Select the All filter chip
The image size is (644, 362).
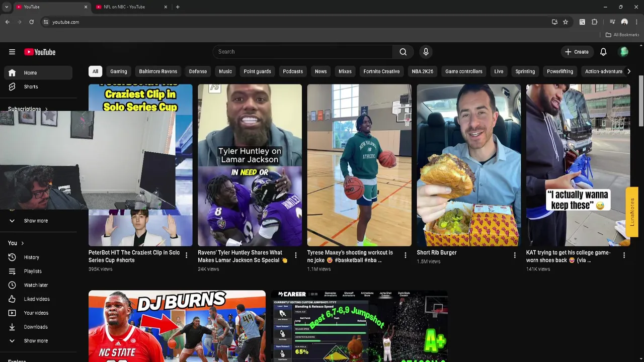[95, 71]
